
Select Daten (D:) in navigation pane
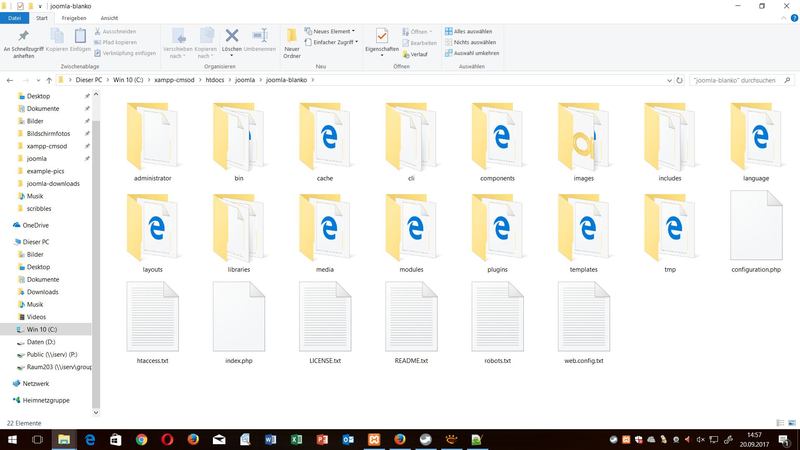[43, 341]
